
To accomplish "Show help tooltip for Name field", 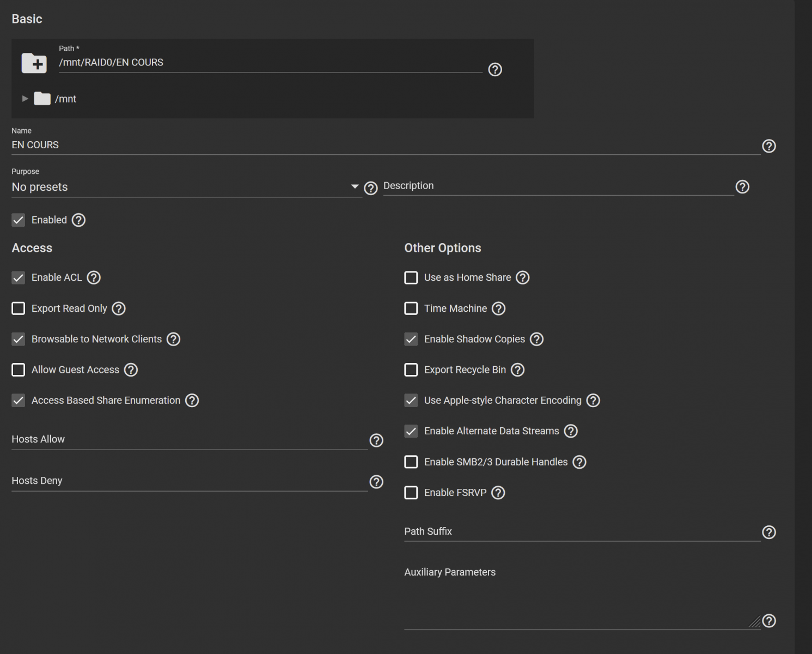I will [x=768, y=146].
